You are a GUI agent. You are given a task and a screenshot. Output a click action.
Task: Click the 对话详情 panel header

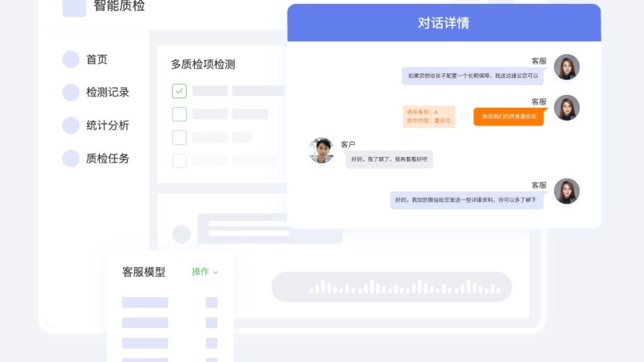point(444,23)
